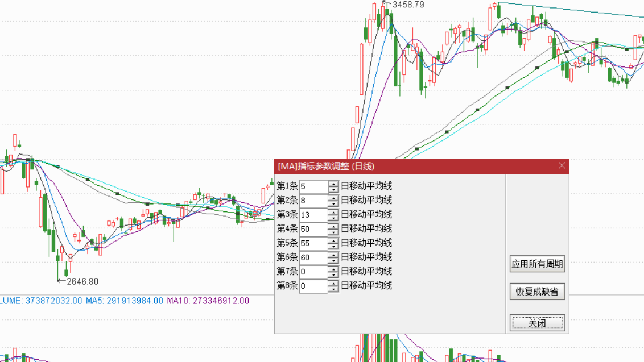Select the 第6条 field containing 60
The height and width of the screenshot is (362, 644).
coord(313,257)
